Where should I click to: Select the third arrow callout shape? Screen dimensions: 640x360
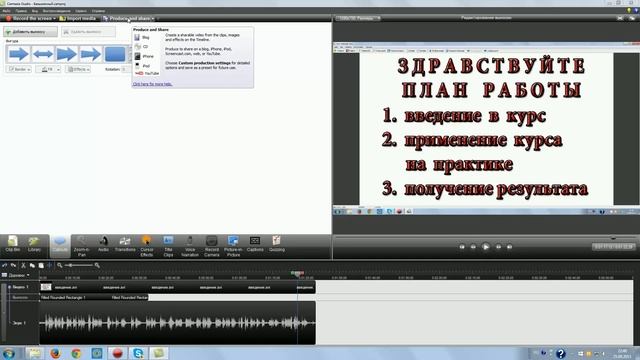click(x=67, y=54)
